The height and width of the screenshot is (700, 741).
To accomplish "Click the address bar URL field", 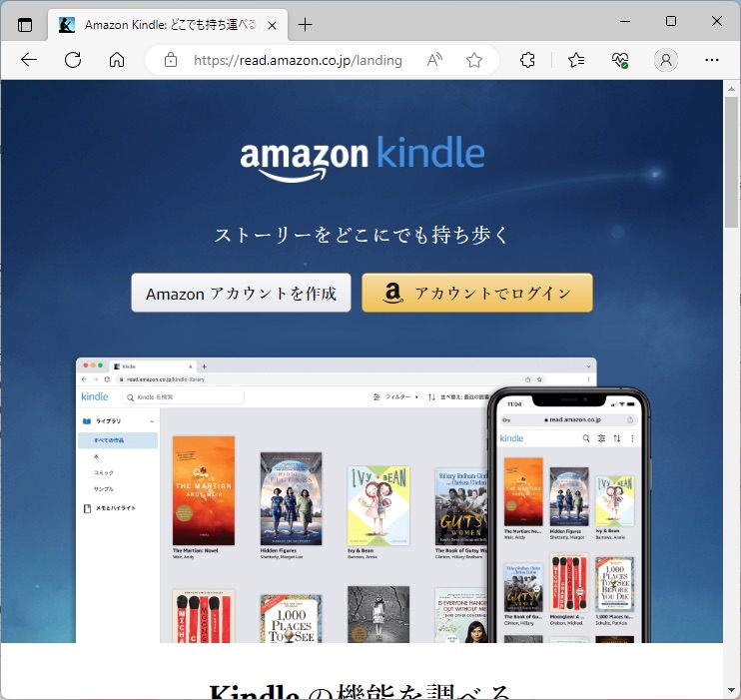I will (298, 60).
